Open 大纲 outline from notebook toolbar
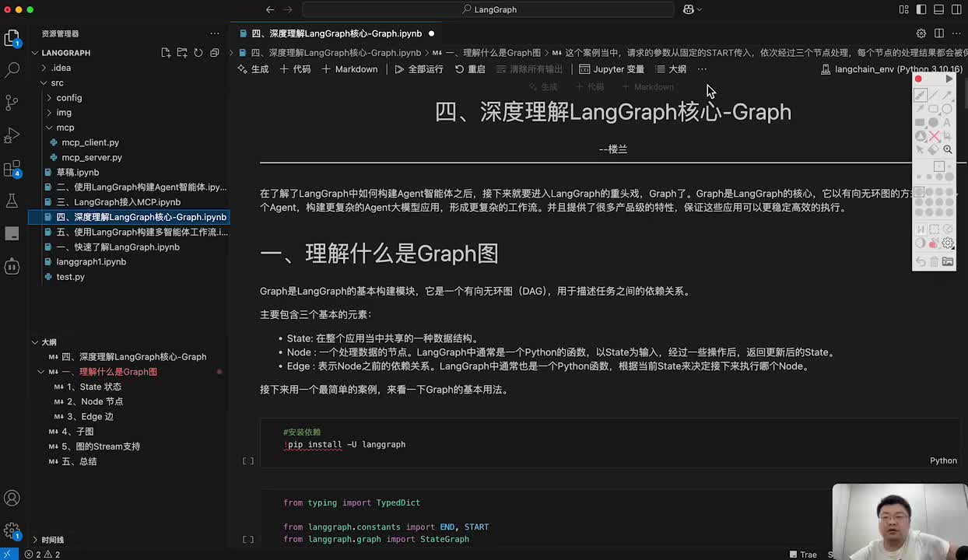The width and height of the screenshot is (968, 560). pyautogui.click(x=671, y=69)
